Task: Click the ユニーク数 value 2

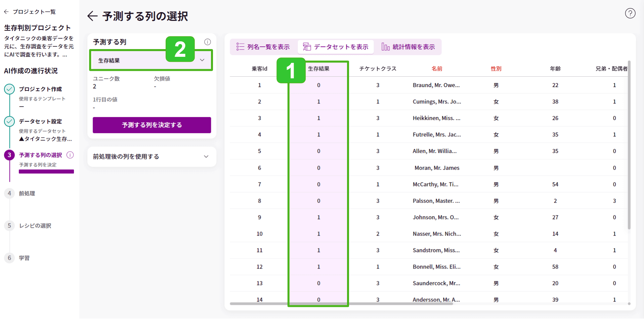Action: [94, 86]
